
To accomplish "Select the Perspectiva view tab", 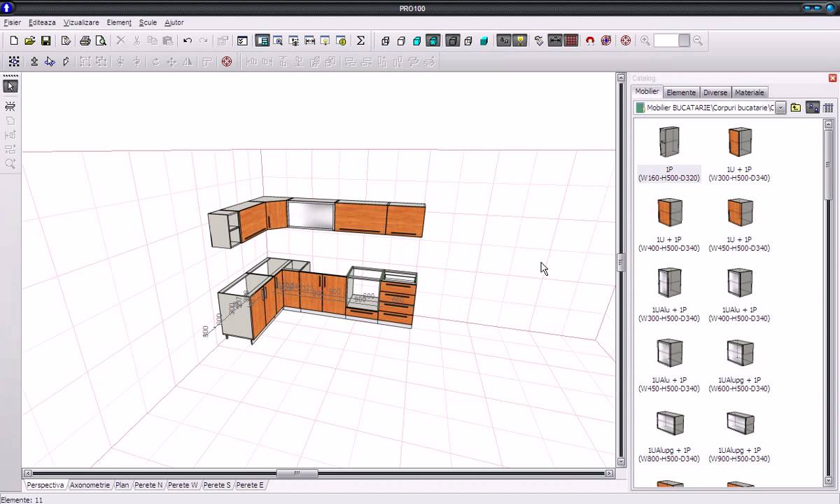I will coord(45,485).
